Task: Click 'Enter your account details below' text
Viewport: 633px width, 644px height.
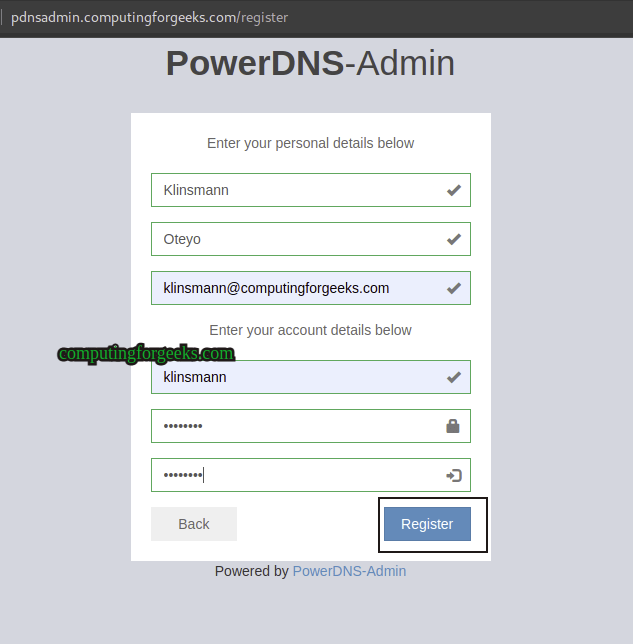Action: [x=311, y=330]
